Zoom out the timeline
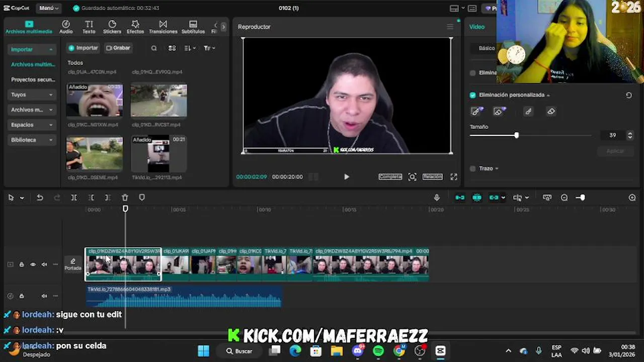Screen dimensions: 644x362 (564, 198)
